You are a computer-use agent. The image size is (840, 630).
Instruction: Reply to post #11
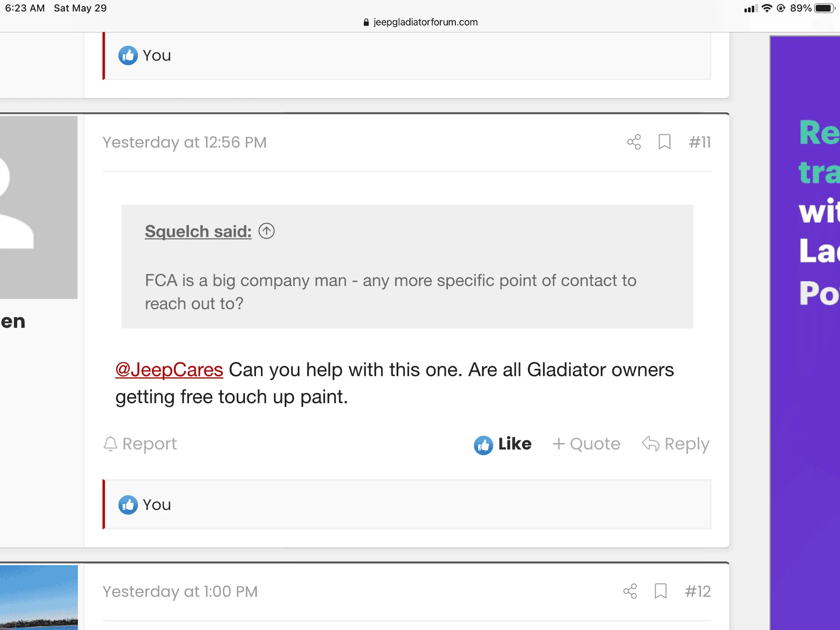676,444
